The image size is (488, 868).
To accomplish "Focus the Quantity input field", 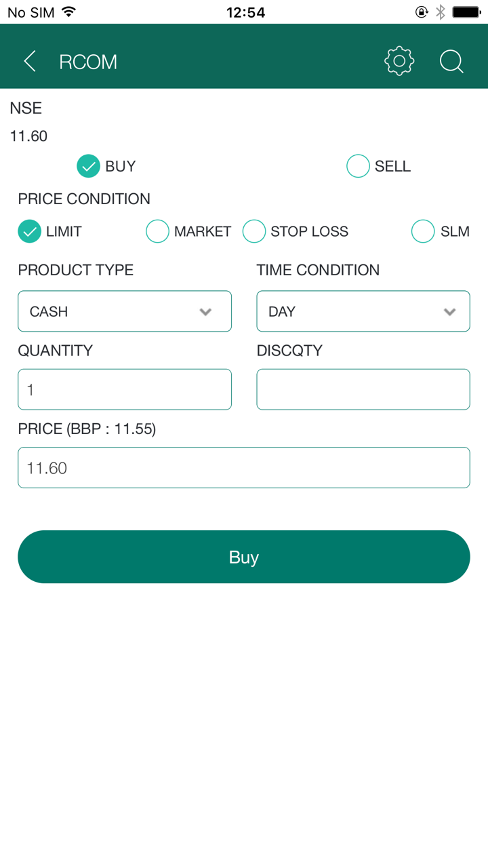I will [125, 389].
